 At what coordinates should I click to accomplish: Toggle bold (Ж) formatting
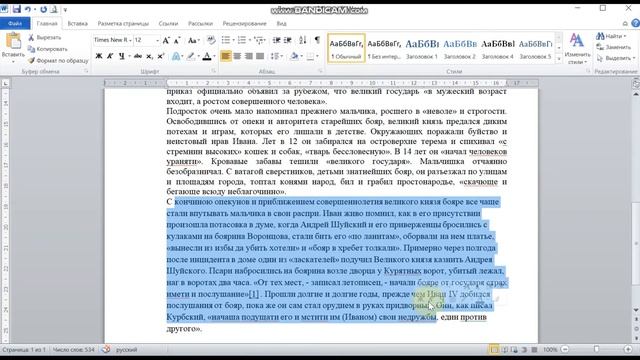pos(99,56)
